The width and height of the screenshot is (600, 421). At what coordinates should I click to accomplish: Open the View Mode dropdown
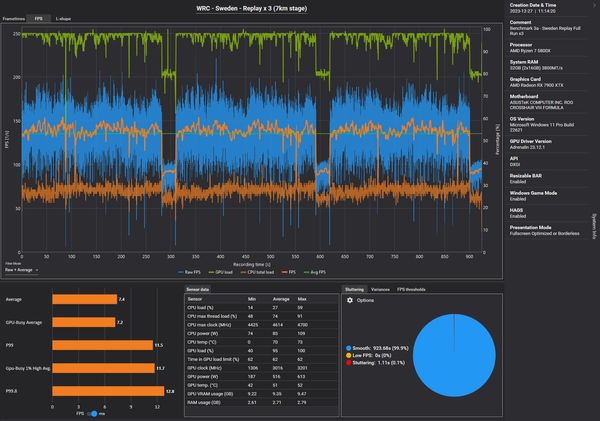(x=23, y=270)
